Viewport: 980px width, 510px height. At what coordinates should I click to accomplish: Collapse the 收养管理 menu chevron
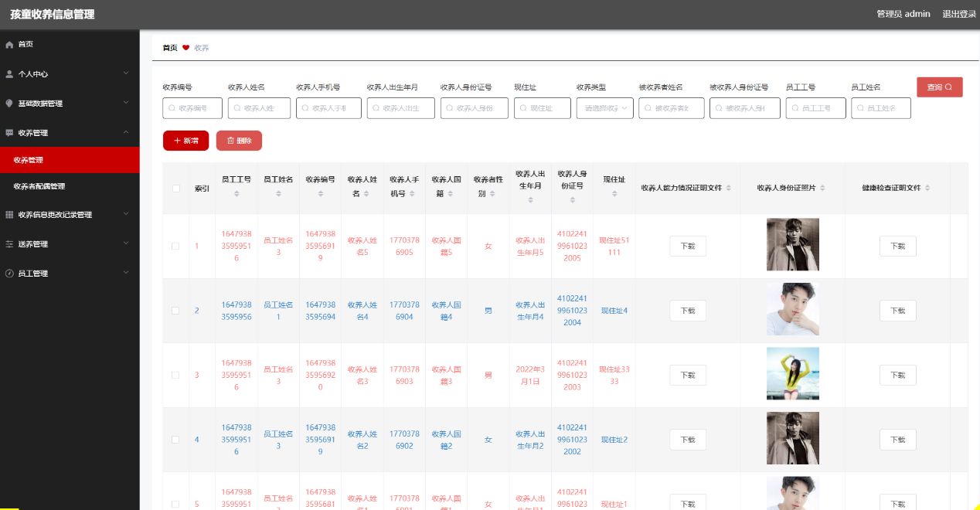tap(126, 133)
